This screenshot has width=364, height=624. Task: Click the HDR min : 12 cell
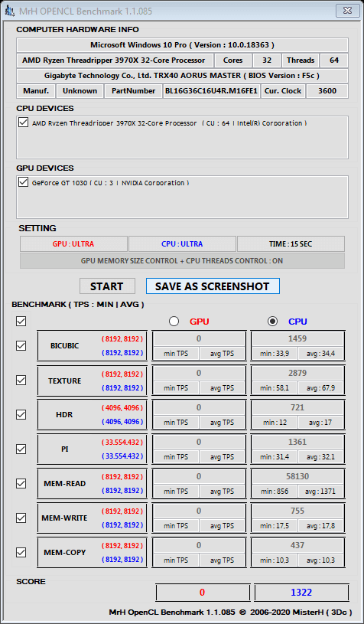pos(275,422)
